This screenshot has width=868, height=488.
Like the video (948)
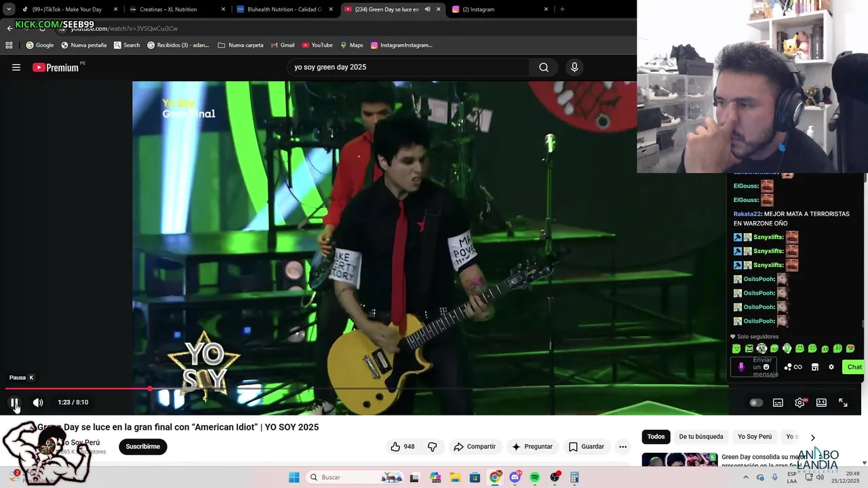pyautogui.click(x=402, y=447)
